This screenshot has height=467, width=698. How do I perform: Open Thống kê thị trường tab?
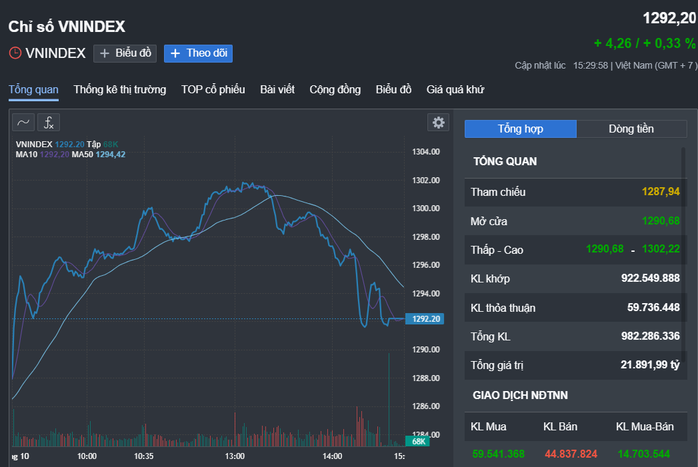pos(120,89)
